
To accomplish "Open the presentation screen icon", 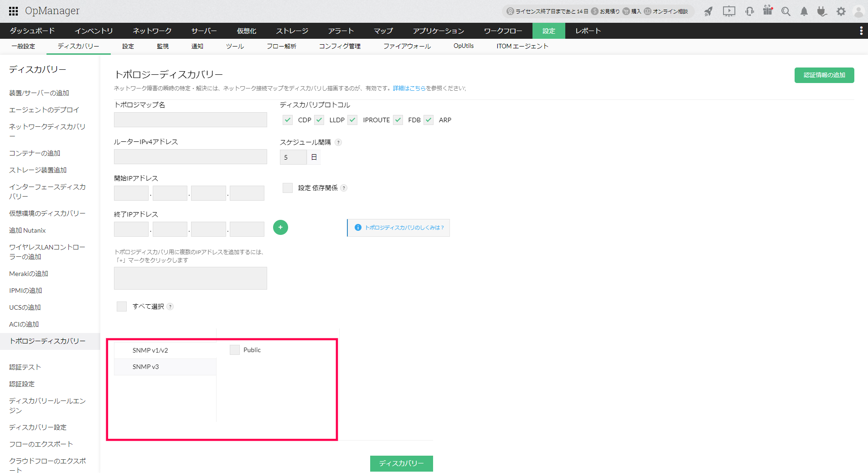I will coord(729,11).
